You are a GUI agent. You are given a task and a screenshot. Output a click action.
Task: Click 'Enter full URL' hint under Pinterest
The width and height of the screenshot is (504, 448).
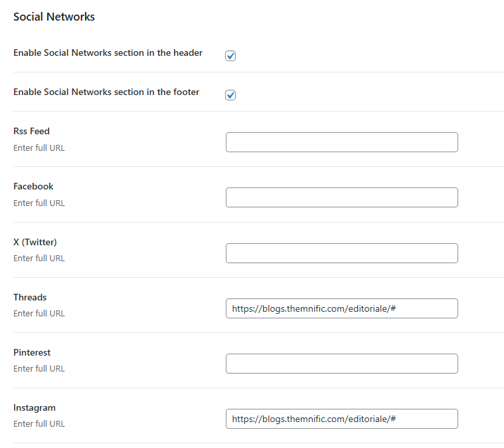point(39,369)
